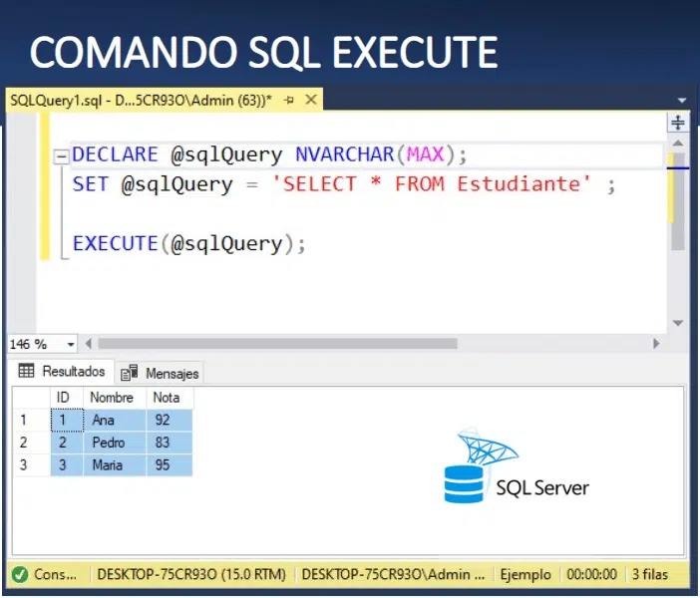The height and width of the screenshot is (598, 700).
Task: Click the horizontal scrollbar left arrow
Action: click(88, 343)
